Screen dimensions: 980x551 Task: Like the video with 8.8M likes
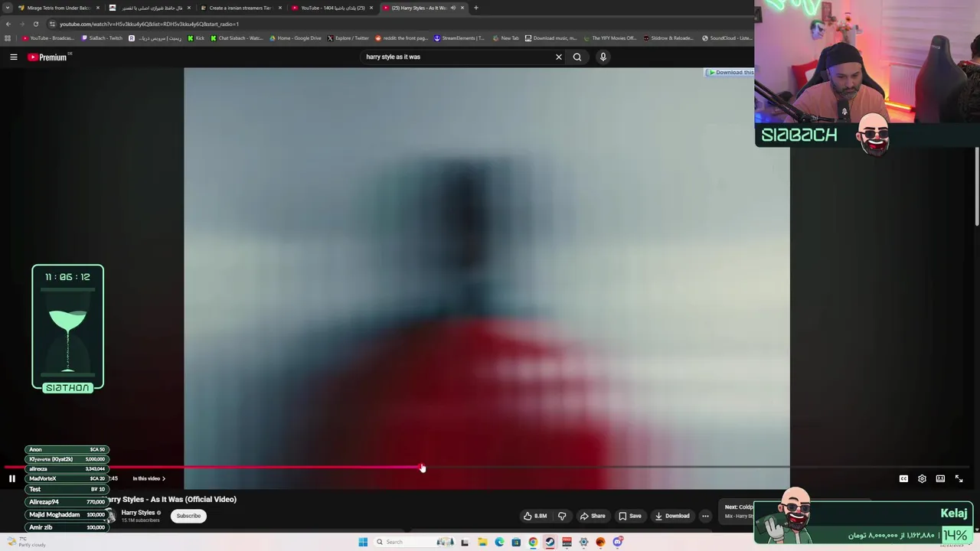pyautogui.click(x=535, y=516)
